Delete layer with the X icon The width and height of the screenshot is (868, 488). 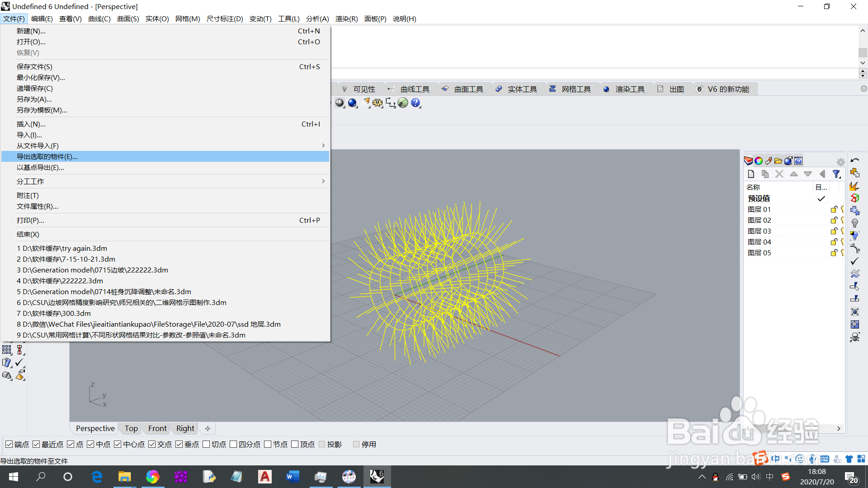click(x=779, y=174)
